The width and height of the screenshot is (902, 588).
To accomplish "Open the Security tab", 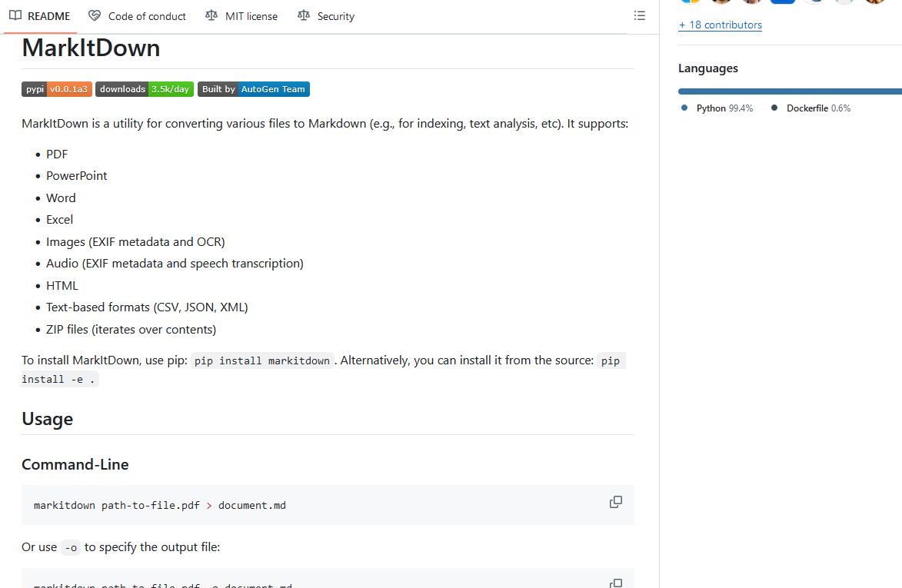I will point(326,16).
